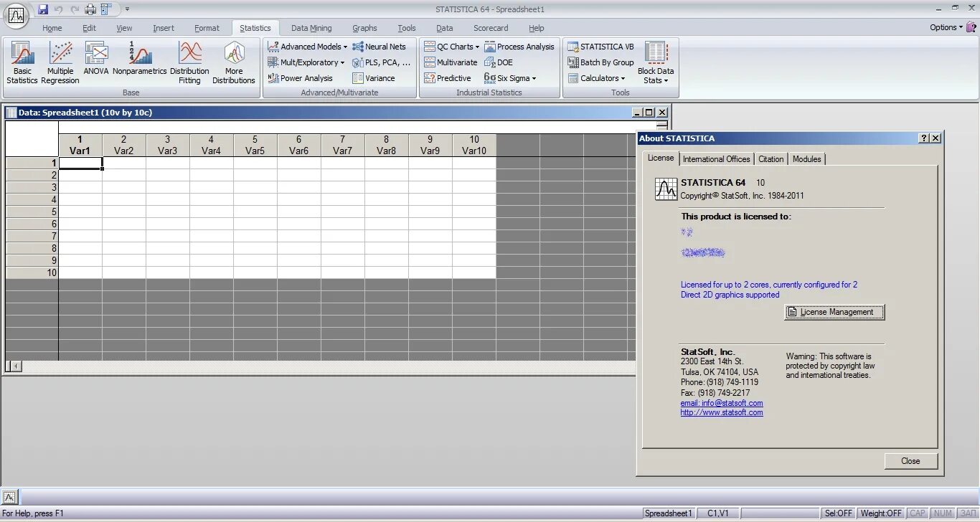
Task: Open the Neural Nets module
Action: click(379, 47)
